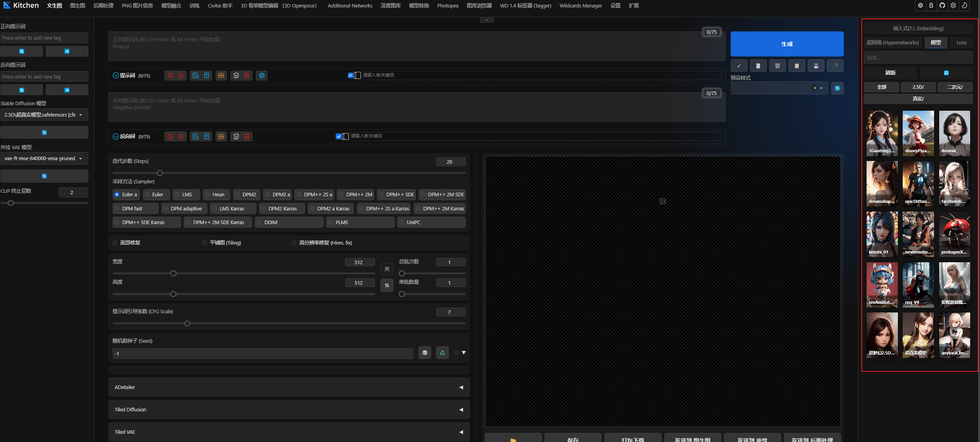Expand the ADetailer section
980x442 pixels.
coord(289,387)
